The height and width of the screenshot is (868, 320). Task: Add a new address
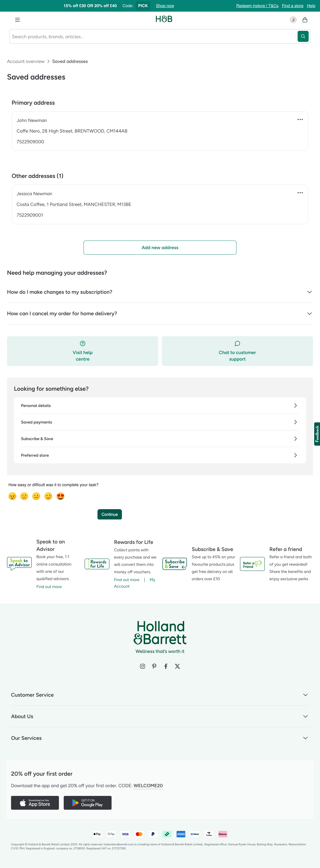160,247
